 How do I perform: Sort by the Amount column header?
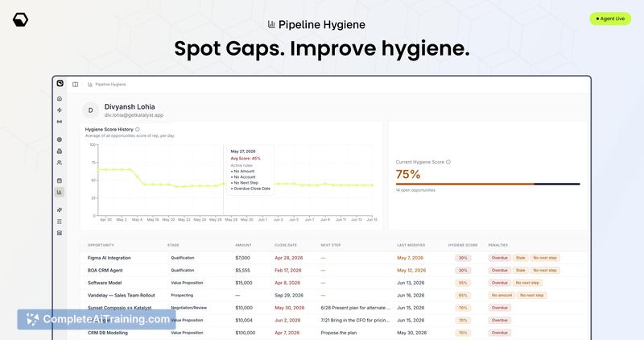coord(243,245)
